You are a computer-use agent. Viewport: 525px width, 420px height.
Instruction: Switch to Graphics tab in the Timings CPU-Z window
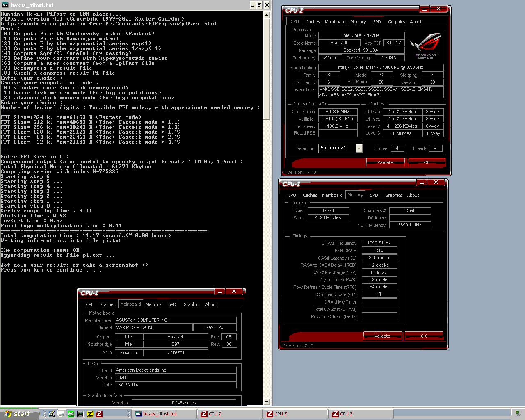pyautogui.click(x=394, y=195)
